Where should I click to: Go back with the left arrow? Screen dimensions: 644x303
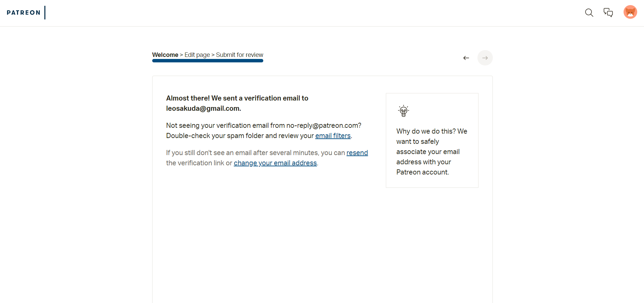pos(466,58)
